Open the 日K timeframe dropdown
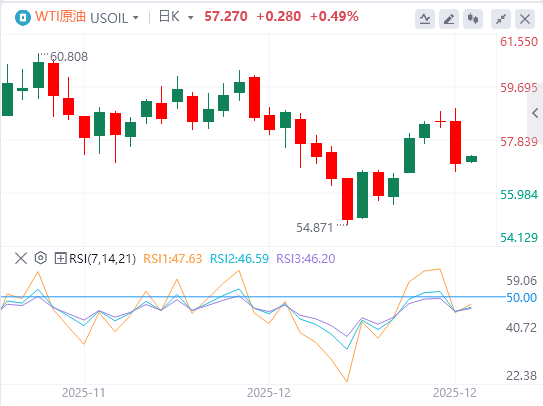The width and height of the screenshot is (543, 406). (x=190, y=17)
